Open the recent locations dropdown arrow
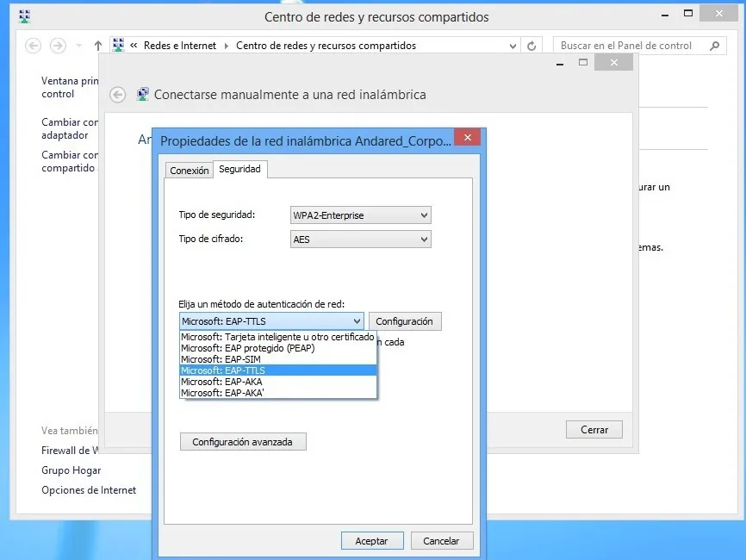This screenshot has width=746, height=560. [79, 46]
